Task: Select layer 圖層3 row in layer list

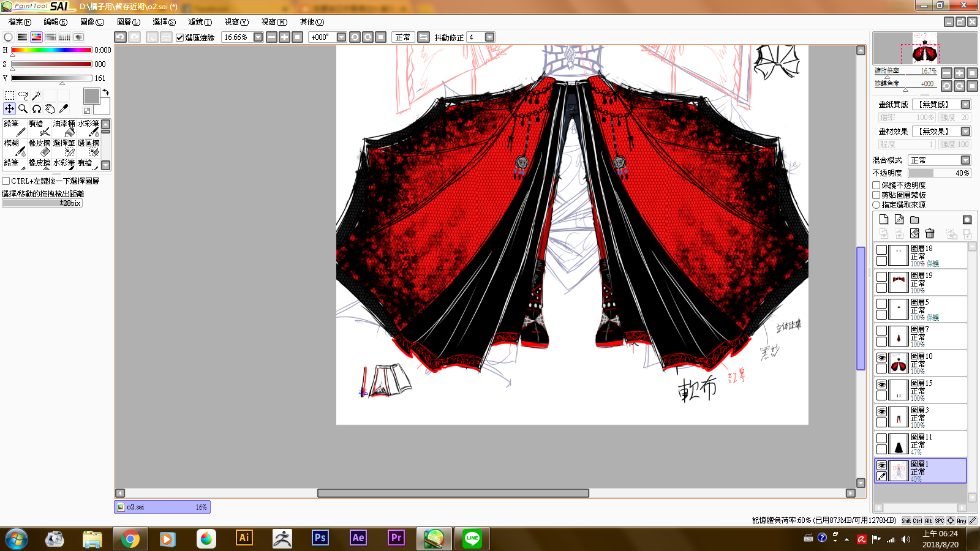Action: [921, 417]
